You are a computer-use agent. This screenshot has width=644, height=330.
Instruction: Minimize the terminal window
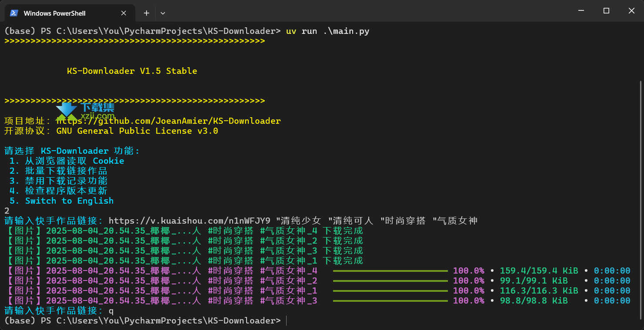click(581, 11)
